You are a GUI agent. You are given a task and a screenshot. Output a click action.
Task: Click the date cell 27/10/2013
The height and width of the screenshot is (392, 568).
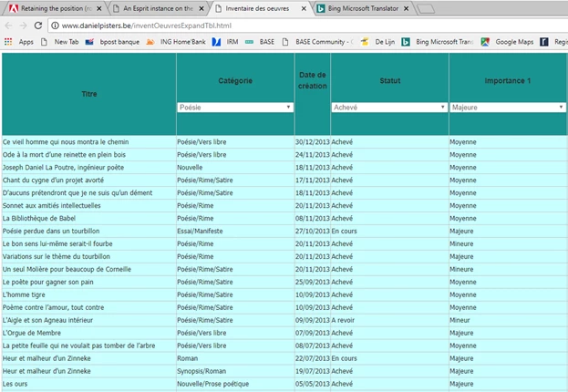coord(312,231)
